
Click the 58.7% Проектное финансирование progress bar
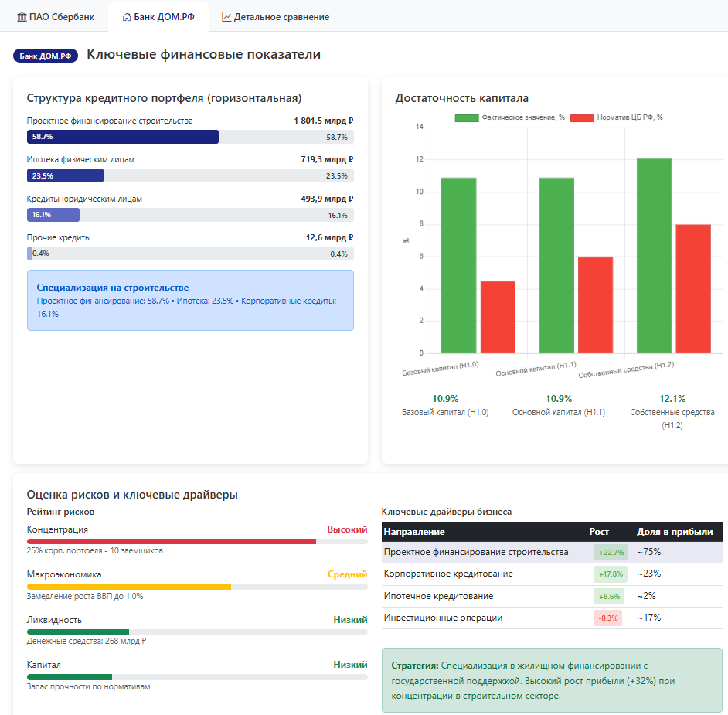[x=123, y=137]
